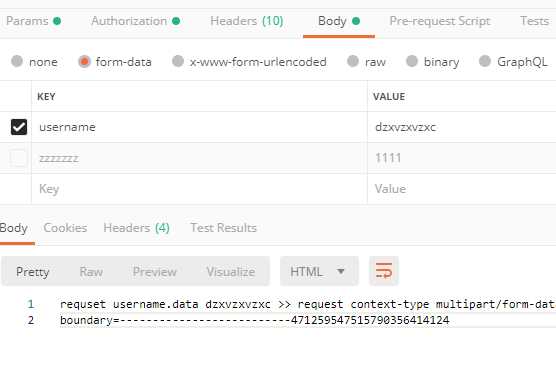This screenshot has width=556, height=382.
Task: Switch to the Test Results tab
Action: 223,228
